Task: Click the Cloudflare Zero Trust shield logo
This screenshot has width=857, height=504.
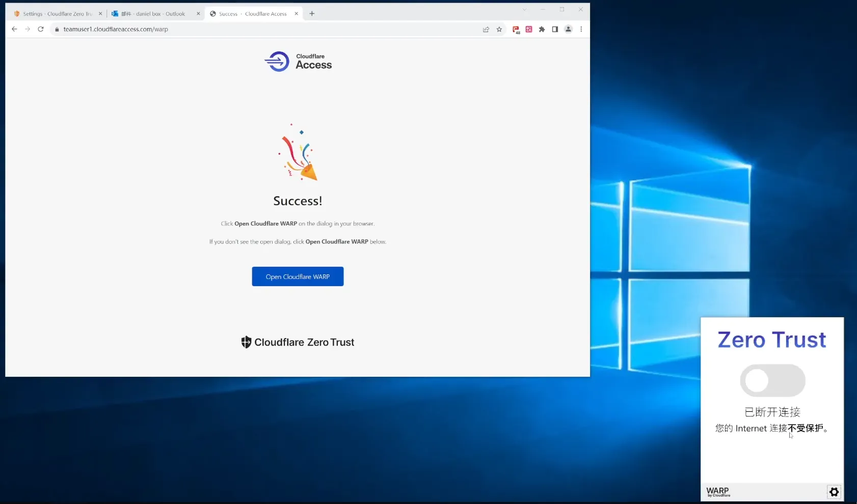Action: tap(298, 342)
